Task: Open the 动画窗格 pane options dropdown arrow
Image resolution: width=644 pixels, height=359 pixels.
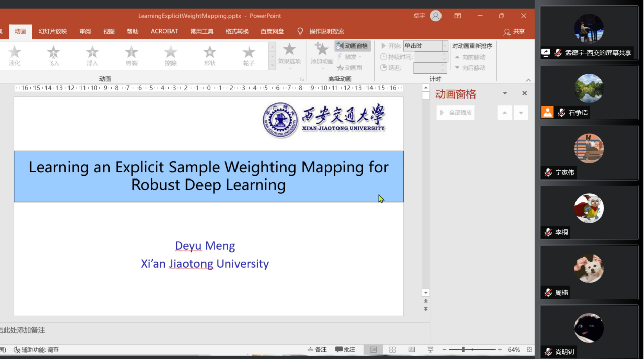Action: point(505,93)
